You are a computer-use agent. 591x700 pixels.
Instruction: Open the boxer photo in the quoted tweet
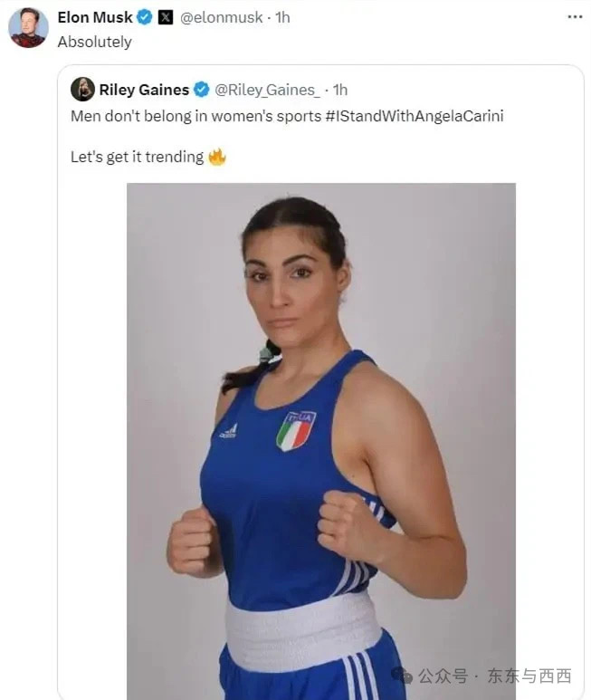click(x=321, y=441)
